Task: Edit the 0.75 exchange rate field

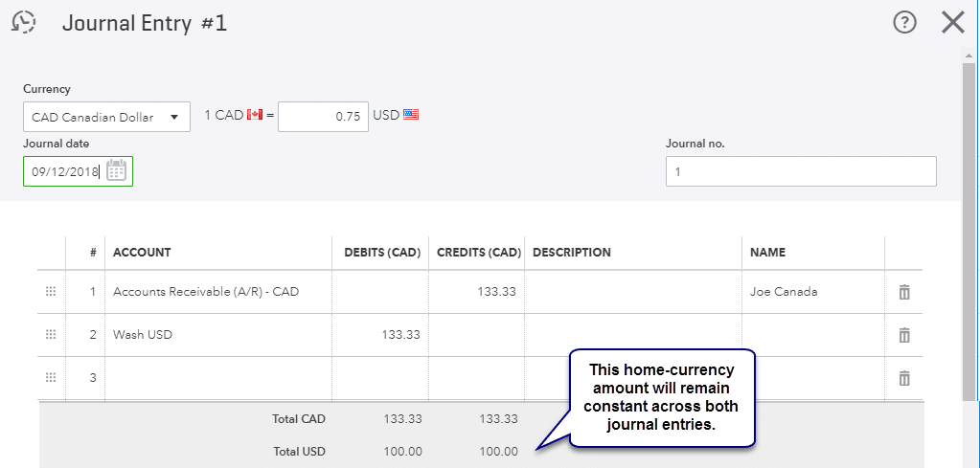Action: click(x=323, y=116)
